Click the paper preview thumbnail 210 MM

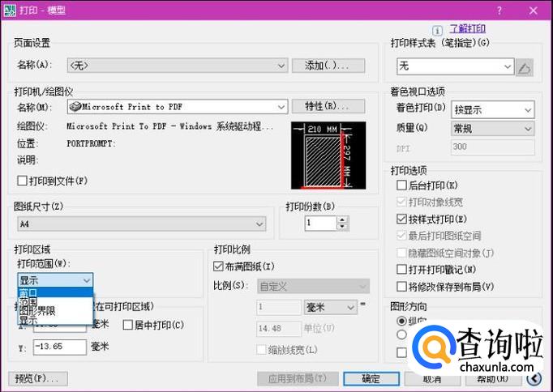328,156
